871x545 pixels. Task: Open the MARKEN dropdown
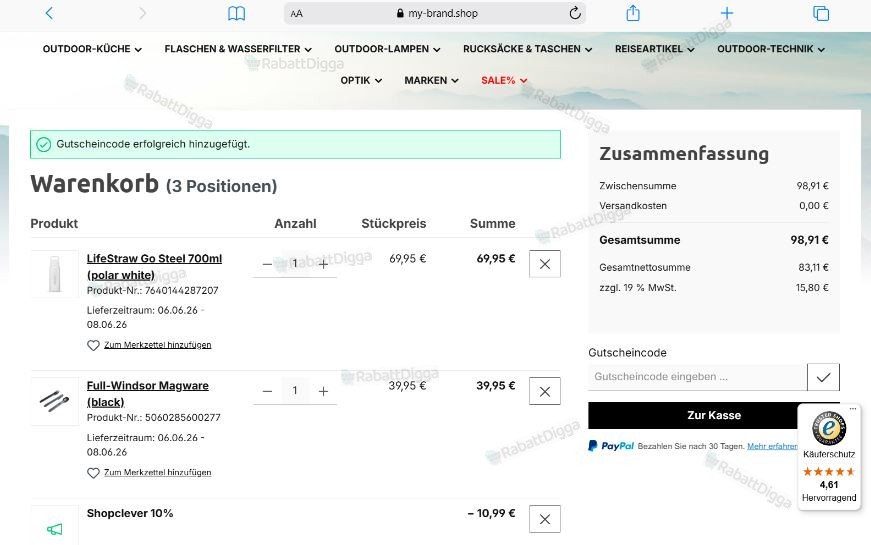click(x=431, y=81)
